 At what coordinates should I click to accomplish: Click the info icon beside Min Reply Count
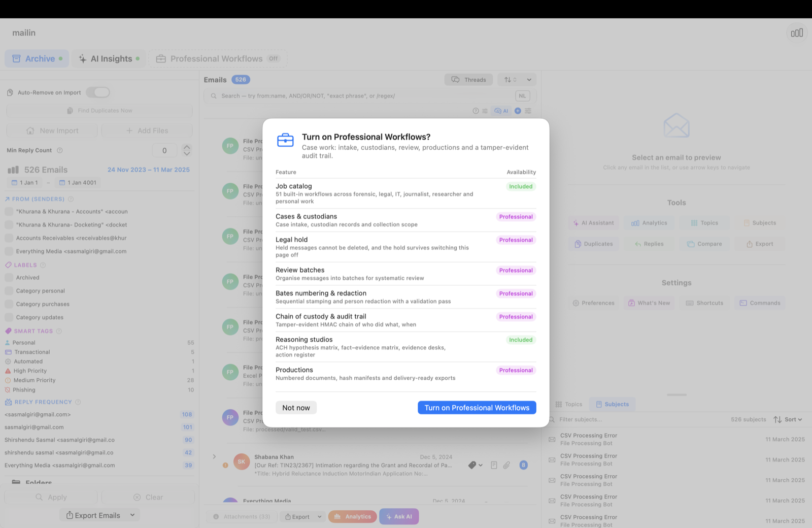pos(60,150)
